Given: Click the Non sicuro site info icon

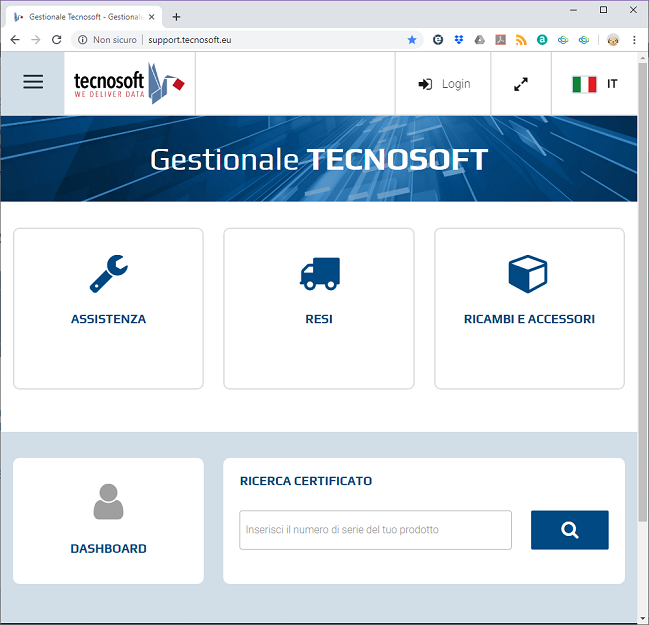Looking at the screenshot, I should pyautogui.click(x=82, y=40).
